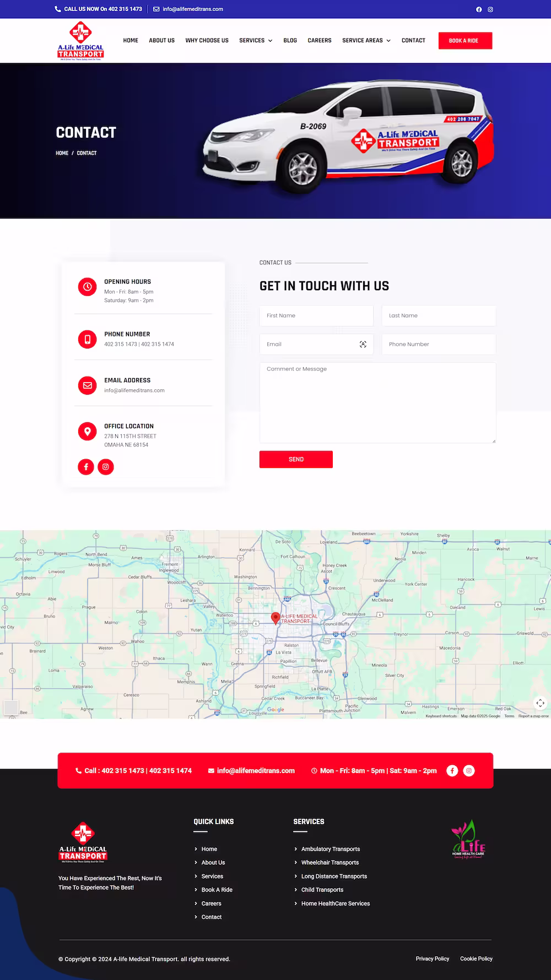This screenshot has height=980, width=551.
Task: Open Instagram from the contact info card
Action: click(x=106, y=467)
